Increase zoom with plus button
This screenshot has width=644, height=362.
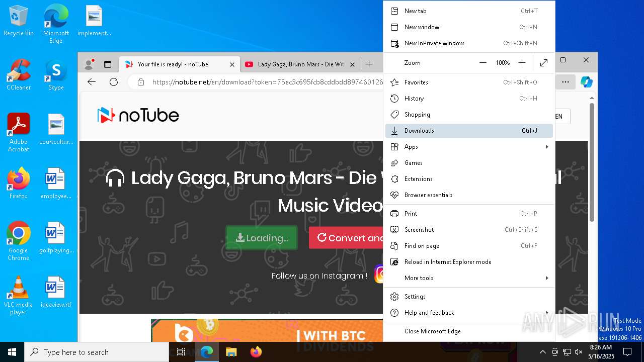pyautogui.click(x=522, y=63)
